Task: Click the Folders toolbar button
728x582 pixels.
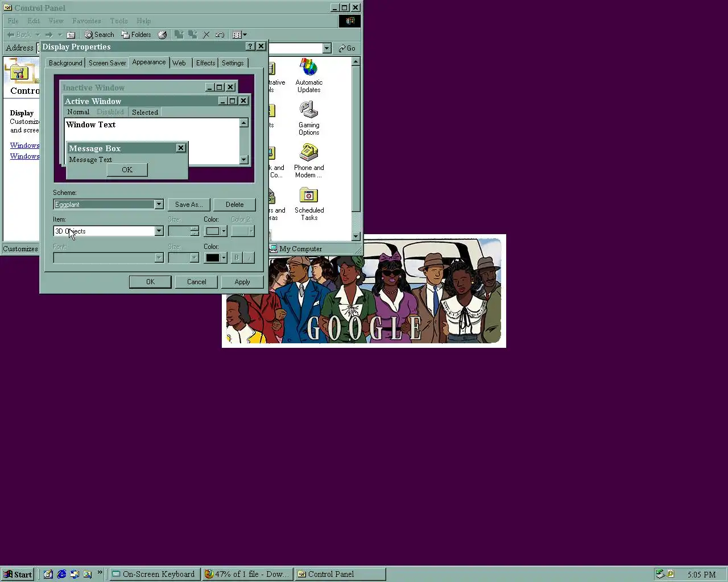Action: click(x=136, y=35)
